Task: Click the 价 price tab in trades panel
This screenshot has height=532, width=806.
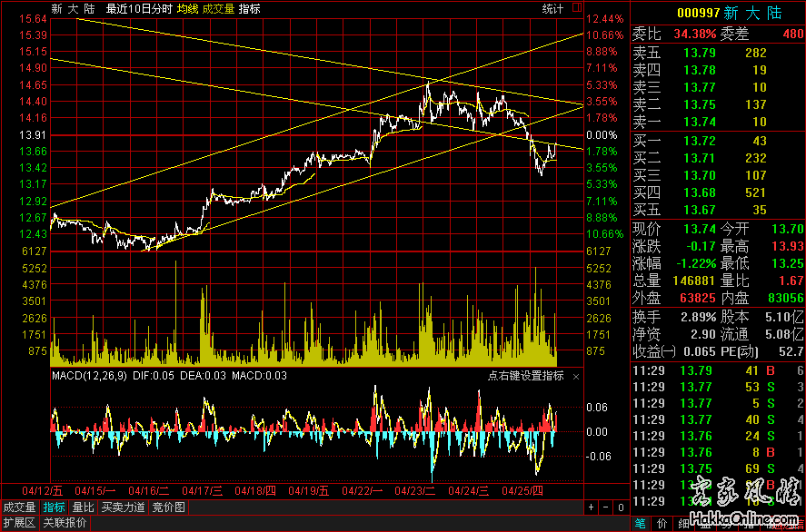Action: (661, 523)
